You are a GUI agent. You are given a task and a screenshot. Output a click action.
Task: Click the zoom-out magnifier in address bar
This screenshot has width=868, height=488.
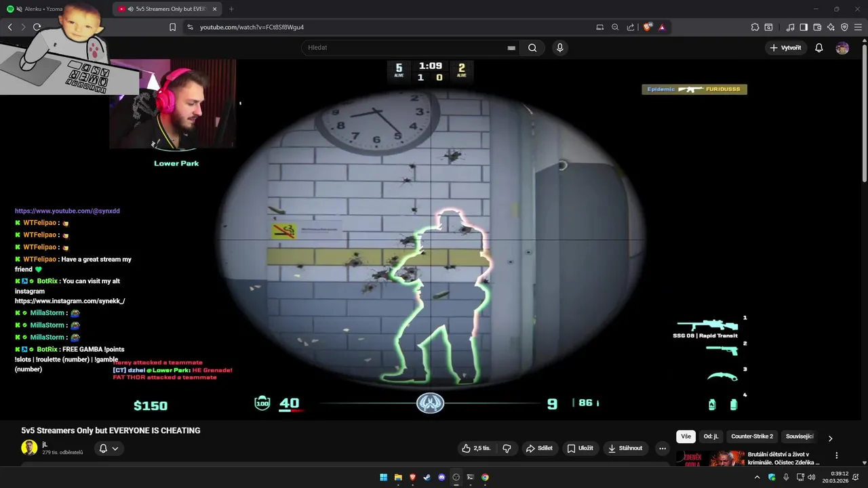click(x=615, y=27)
